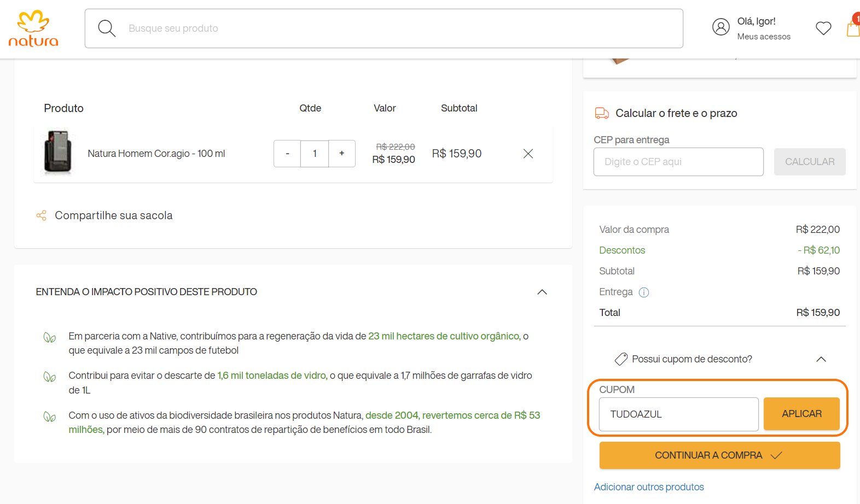The width and height of the screenshot is (860, 504).
Task: Click the search magnifier icon
Action: (106, 28)
